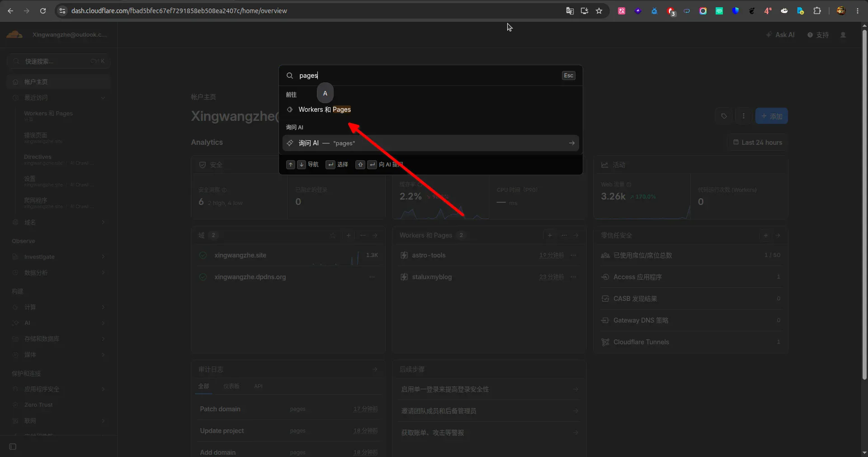Switch to the 仪表板 audit log tab
This screenshot has width=868, height=457.
(x=231, y=386)
